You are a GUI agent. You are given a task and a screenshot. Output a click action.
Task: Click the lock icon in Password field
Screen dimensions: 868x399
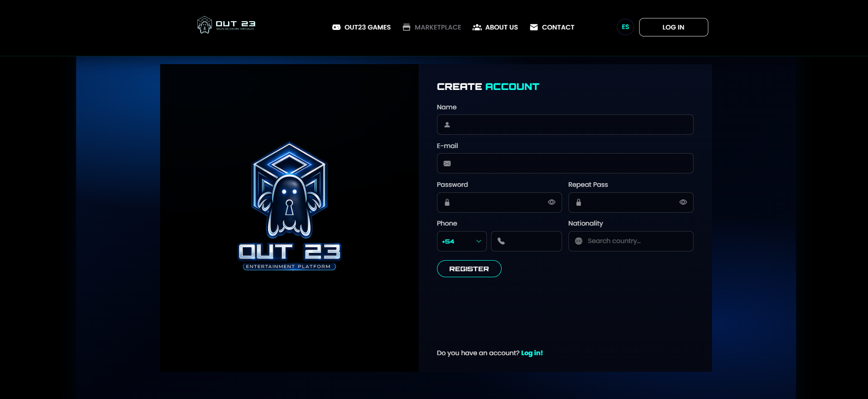(447, 202)
